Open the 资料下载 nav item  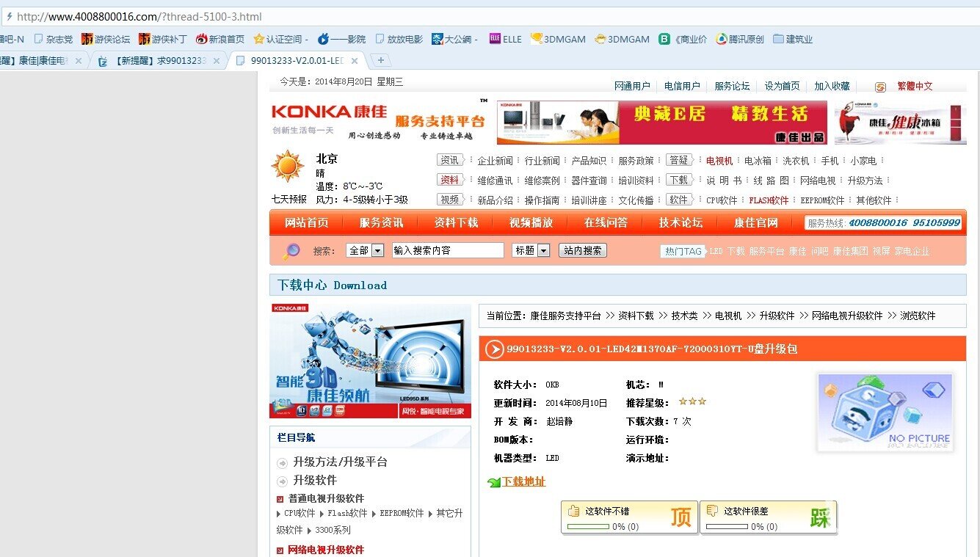[x=456, y=222]
